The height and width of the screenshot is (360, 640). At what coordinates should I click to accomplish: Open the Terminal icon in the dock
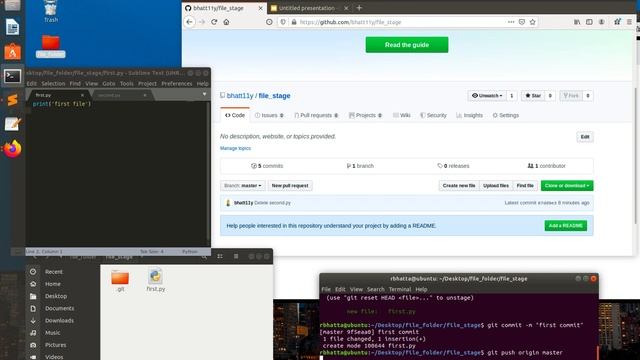(x=12, y=76)
